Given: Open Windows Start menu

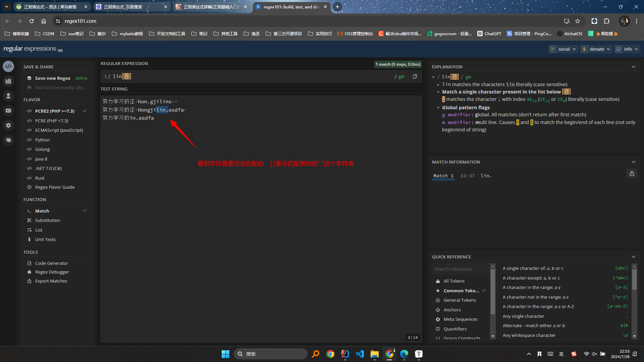Looking at the screenshot, I should 225,354.
